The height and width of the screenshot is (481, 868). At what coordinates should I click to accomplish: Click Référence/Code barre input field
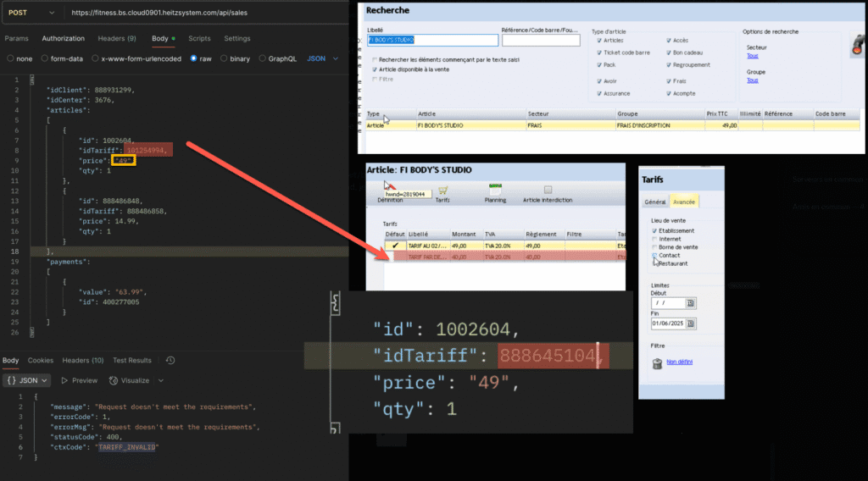[x=541, y=40]
